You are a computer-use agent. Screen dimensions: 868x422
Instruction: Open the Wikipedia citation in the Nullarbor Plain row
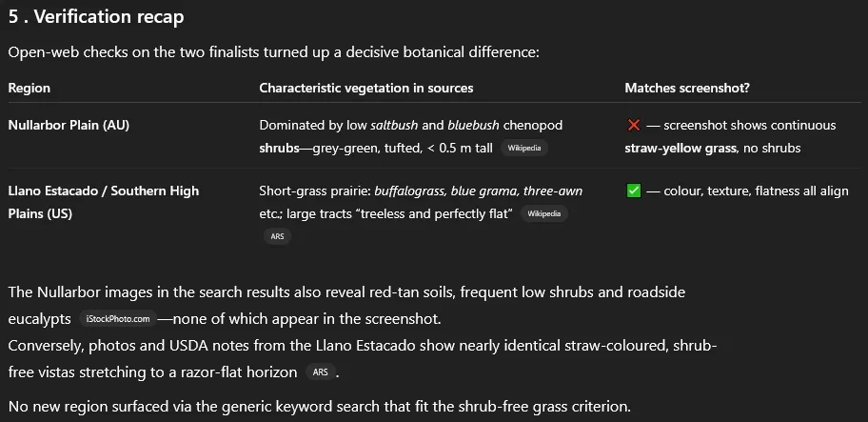tap(524, 149)
